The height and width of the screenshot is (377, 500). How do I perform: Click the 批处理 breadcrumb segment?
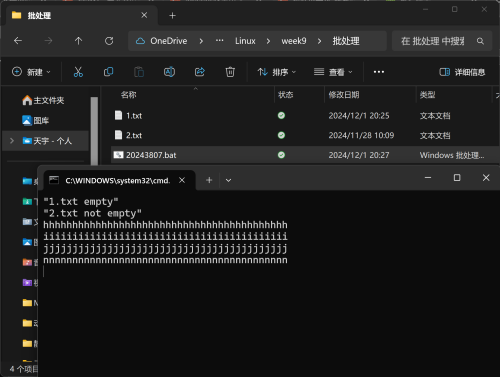[x=346, y=41]
